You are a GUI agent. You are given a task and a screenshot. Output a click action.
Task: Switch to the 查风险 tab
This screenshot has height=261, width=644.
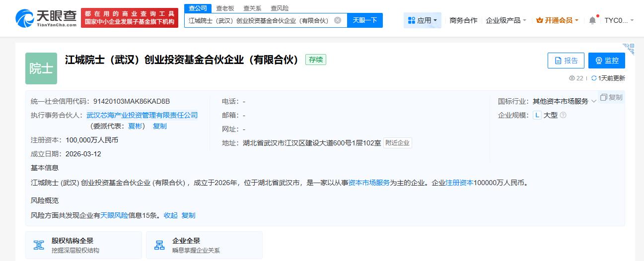pos(280,8)
